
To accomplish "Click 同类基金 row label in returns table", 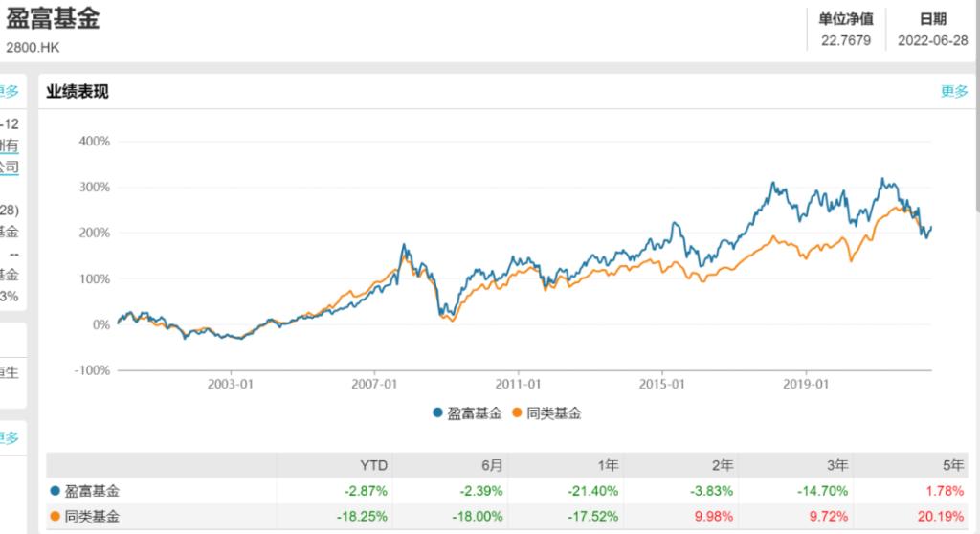I will pyautogui.click(x=92, y=517).
